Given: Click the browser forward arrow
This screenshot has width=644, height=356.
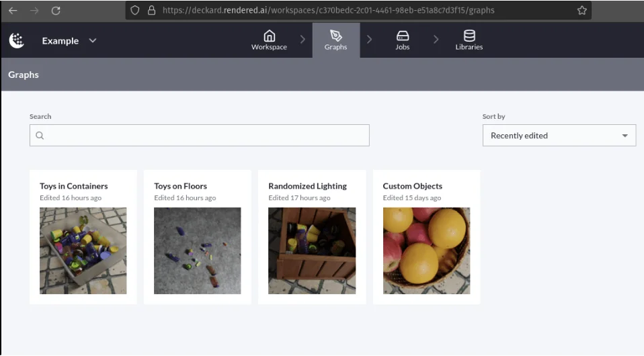Looking at the screenshot, I should click(x=34, y=11).
